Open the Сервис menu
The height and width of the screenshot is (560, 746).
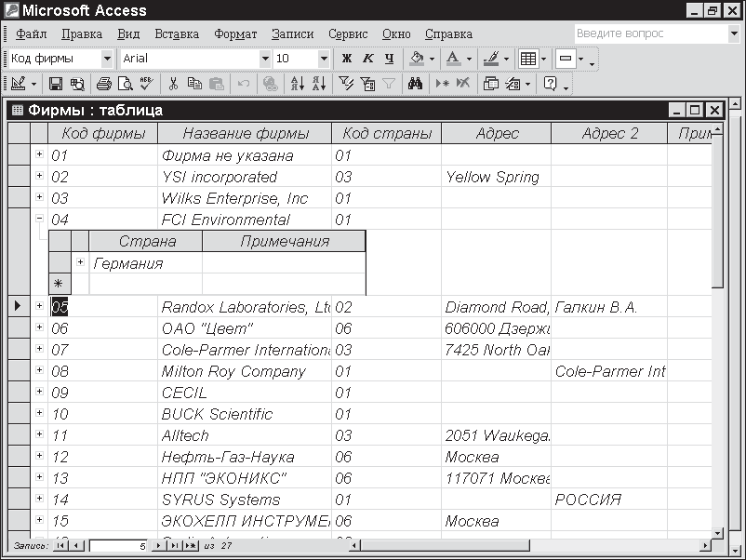pyautogui.click(x=348, y=34)
